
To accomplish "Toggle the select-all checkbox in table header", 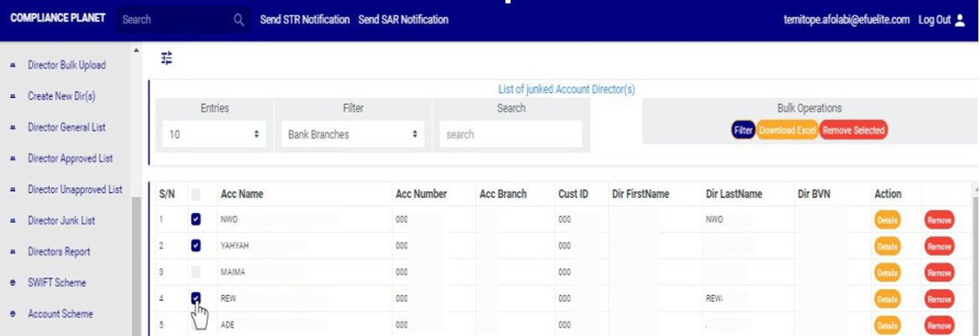I will (196, 194).
